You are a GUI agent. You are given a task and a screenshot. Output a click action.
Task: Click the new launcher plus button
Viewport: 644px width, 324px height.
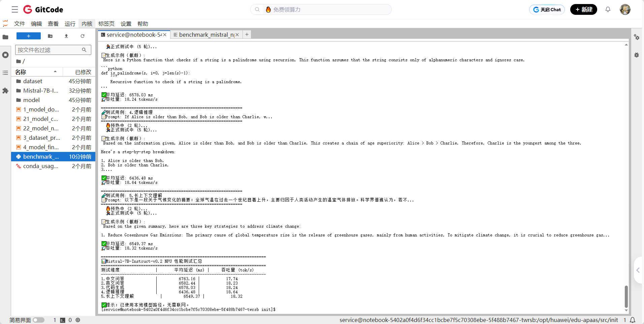29,36
